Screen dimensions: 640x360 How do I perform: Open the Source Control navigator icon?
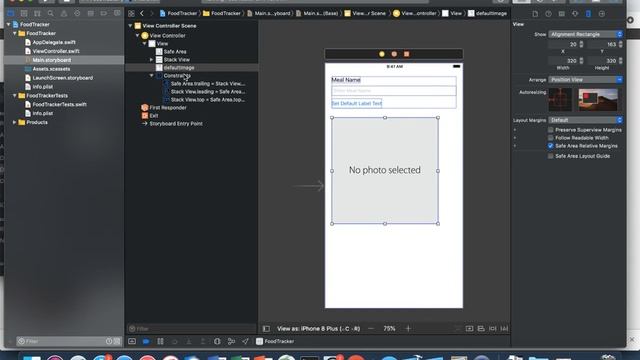point(24,13)
